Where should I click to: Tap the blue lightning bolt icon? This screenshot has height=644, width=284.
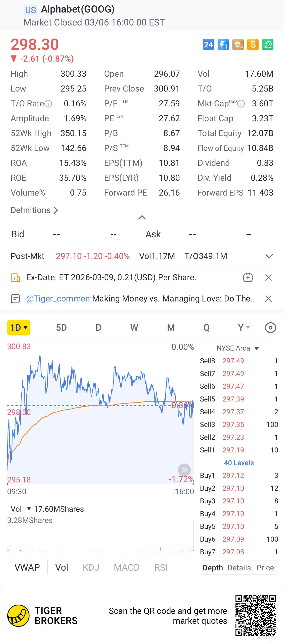223,45
